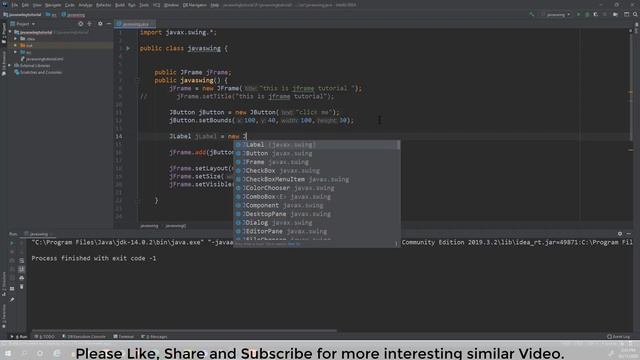Image resolution: width=640 pixels, height=360 pixels.
Task: Open Project Structure icon in top toolbar
Action: (627, 14)
